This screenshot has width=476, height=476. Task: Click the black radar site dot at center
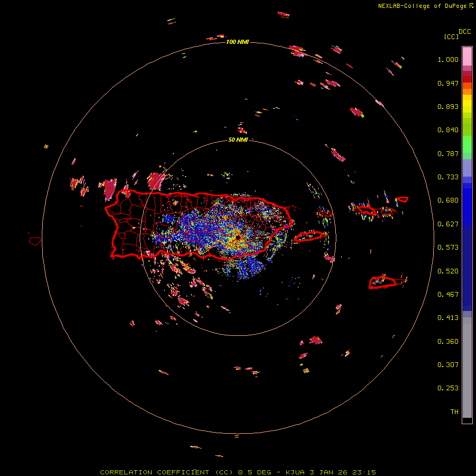pos(237,237)
